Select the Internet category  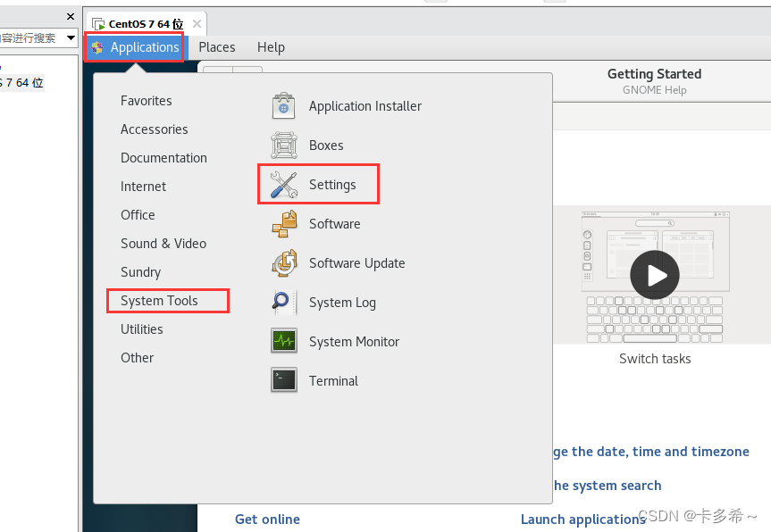tap(143, 187)
